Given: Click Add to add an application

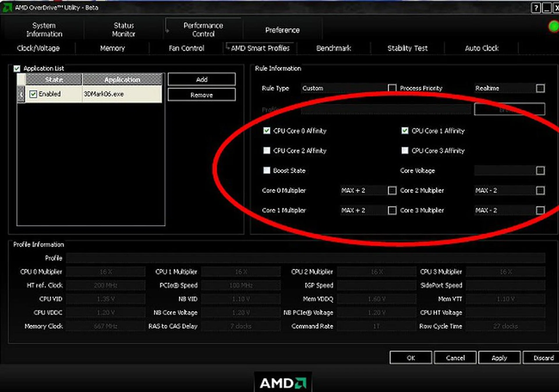Looking at the screenshot, I should coord(201,79).
